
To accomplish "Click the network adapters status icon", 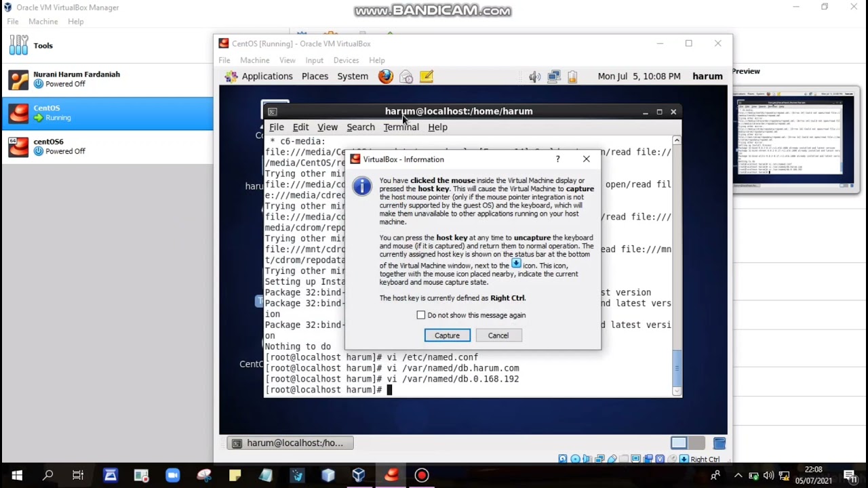I will pos(599,459).
